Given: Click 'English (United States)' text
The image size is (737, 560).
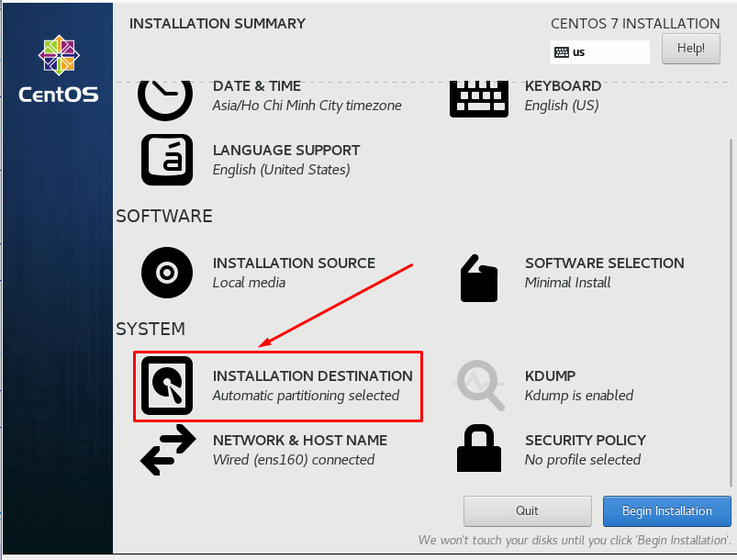Looking at the screenshot, I should pos(281,170).
